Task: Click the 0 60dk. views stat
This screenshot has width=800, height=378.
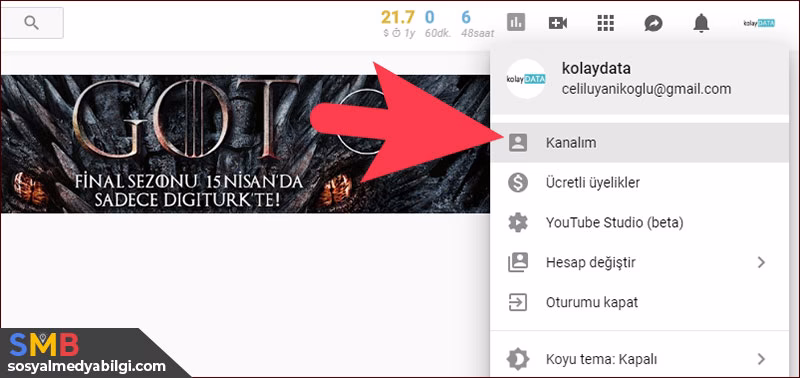Action: [437, 23]
